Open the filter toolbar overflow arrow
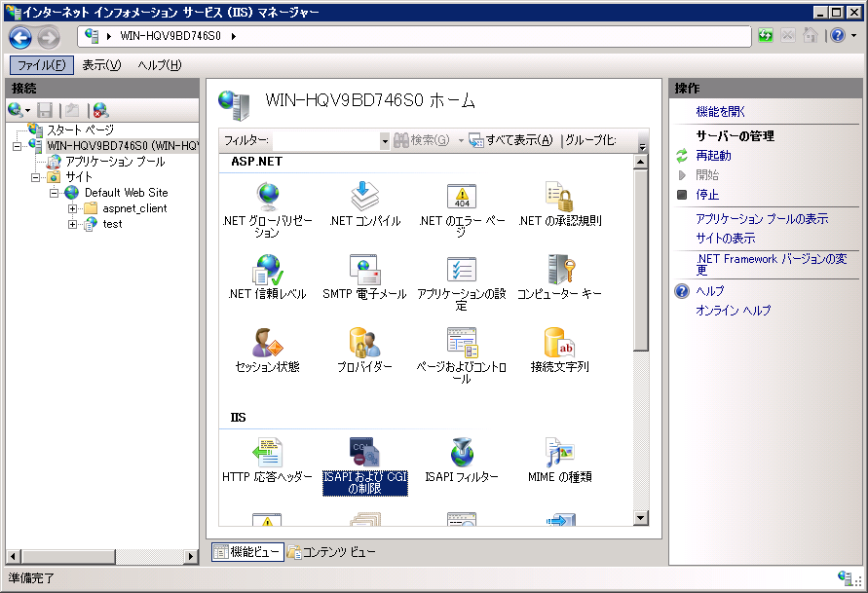The width and height of the screenshot is (868, 593). point(643,147)
